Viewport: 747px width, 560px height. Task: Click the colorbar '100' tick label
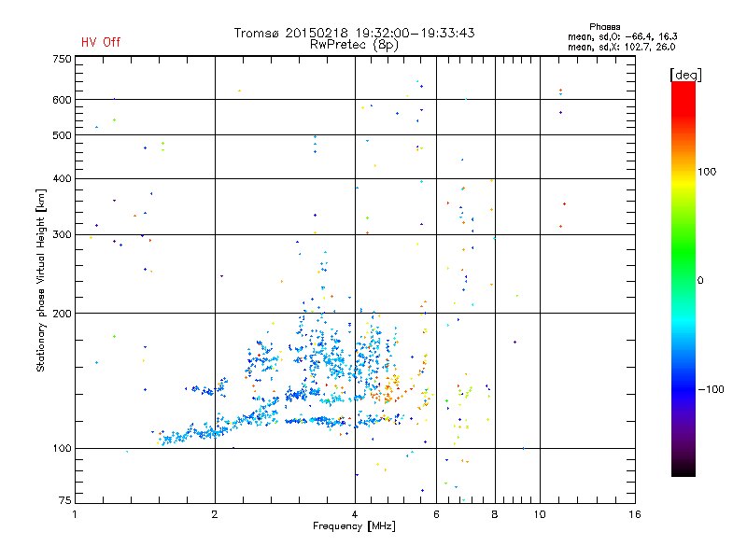(x=707, y=172)
